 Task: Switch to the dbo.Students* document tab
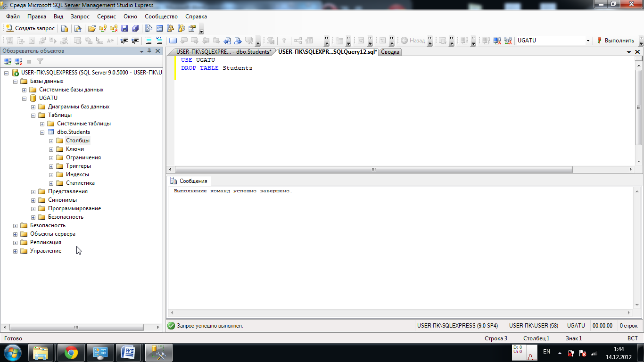coord(223,52)
